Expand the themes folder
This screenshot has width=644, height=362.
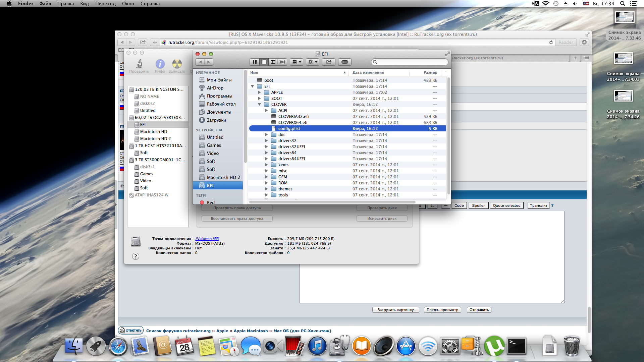[266, 189]
